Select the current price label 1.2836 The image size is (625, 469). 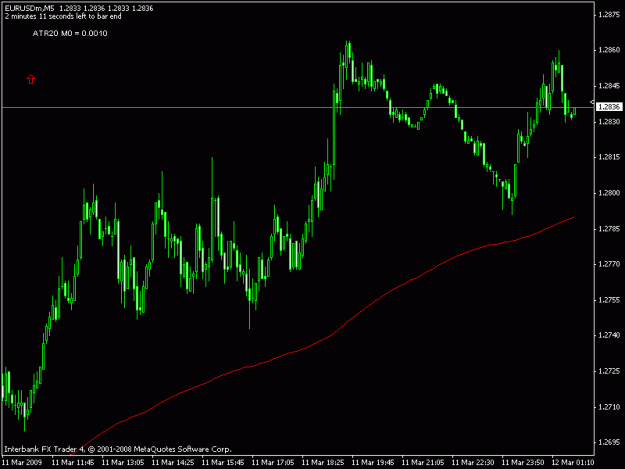click(x=609, y=107)
